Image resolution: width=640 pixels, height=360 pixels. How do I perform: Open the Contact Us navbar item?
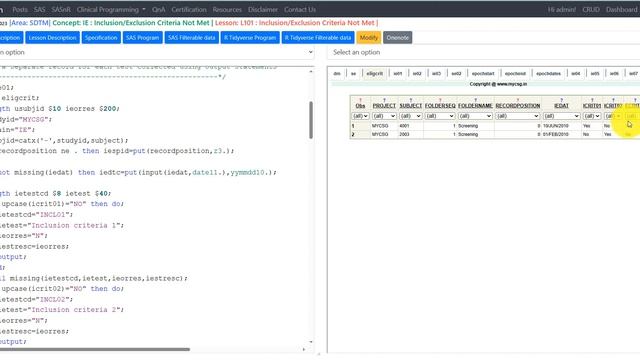click(300, 9)
